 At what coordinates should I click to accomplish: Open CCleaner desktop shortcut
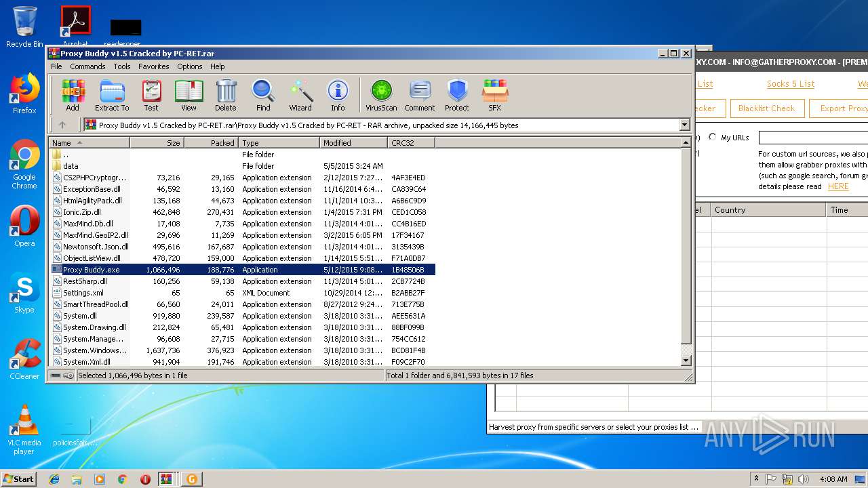click(24, 359)
